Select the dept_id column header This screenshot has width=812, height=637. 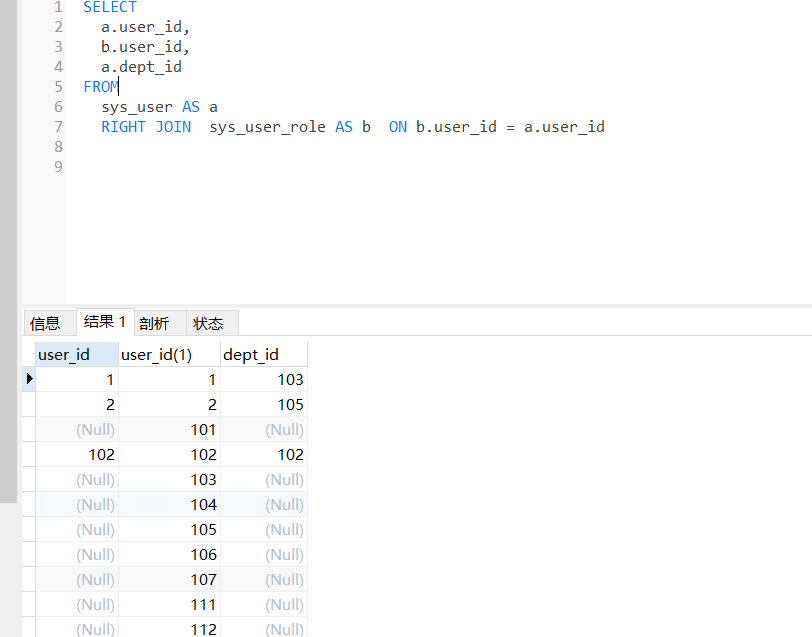pyautogui.click(x=251, y=354)
